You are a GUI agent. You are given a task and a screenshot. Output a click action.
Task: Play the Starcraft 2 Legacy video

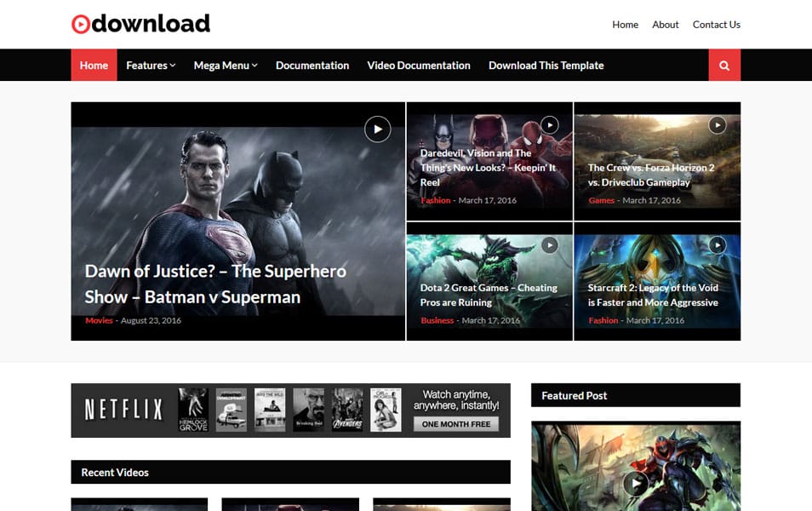coord(717,244)
